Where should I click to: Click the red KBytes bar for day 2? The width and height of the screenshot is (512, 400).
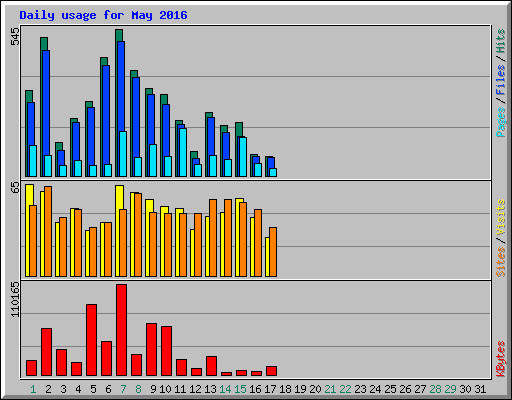pos(46,352)
